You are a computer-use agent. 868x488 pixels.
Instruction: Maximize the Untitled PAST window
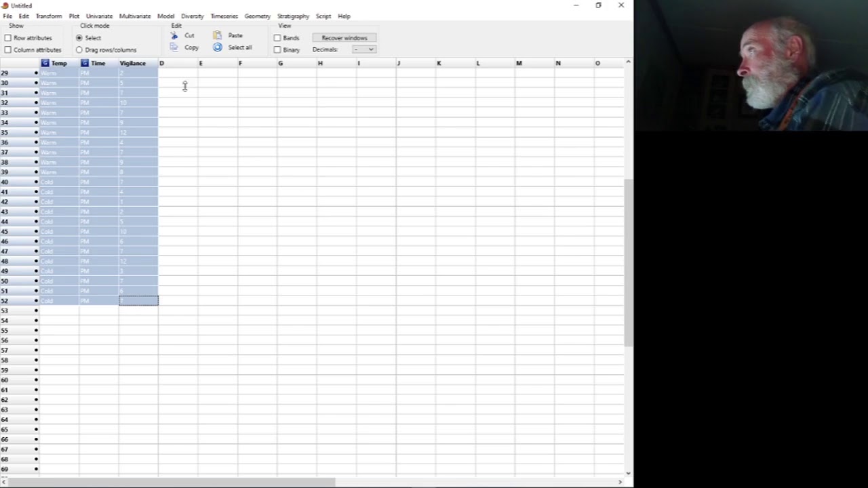598,5
